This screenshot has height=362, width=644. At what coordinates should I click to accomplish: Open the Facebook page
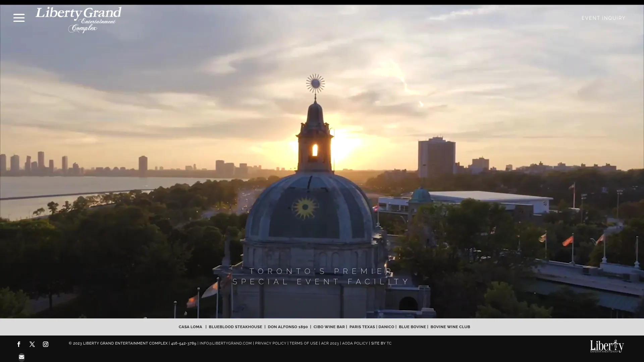18,344
